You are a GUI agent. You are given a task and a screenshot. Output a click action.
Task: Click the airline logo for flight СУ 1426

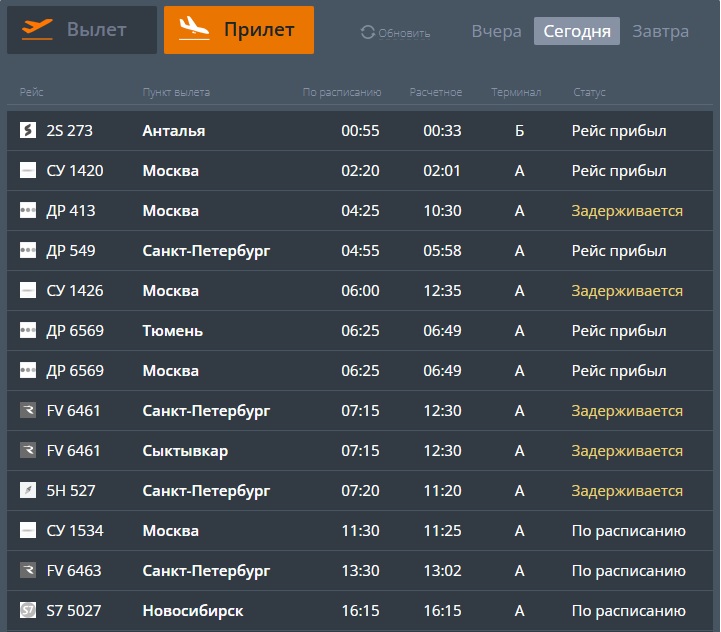[x=28, y=290]
